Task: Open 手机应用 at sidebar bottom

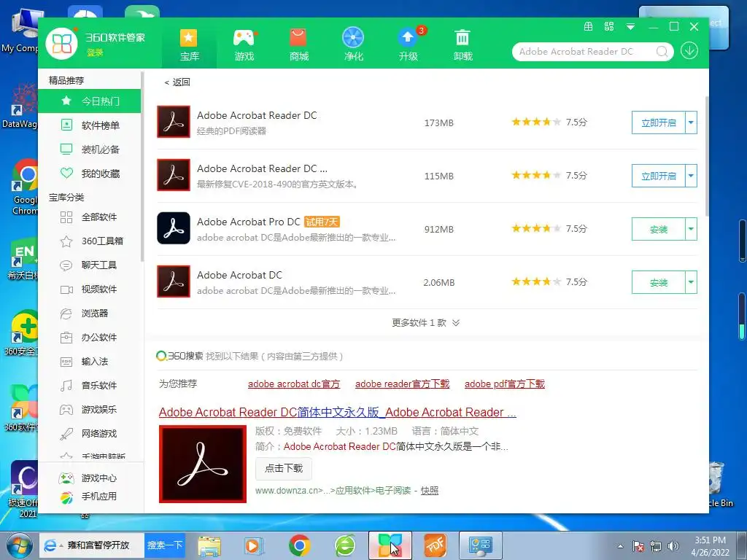Action: coord(90,496)
